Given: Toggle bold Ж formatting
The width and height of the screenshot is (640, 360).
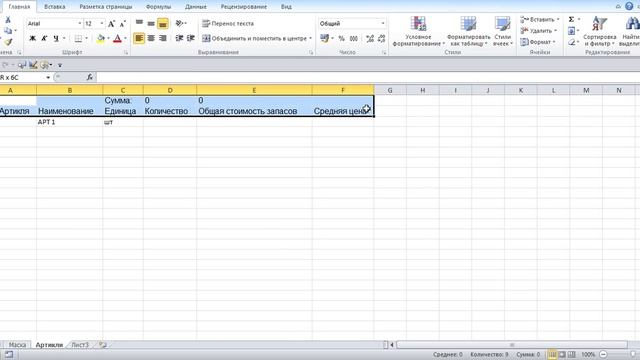Looking at the screenshot, I should click(x=33, y=38).
